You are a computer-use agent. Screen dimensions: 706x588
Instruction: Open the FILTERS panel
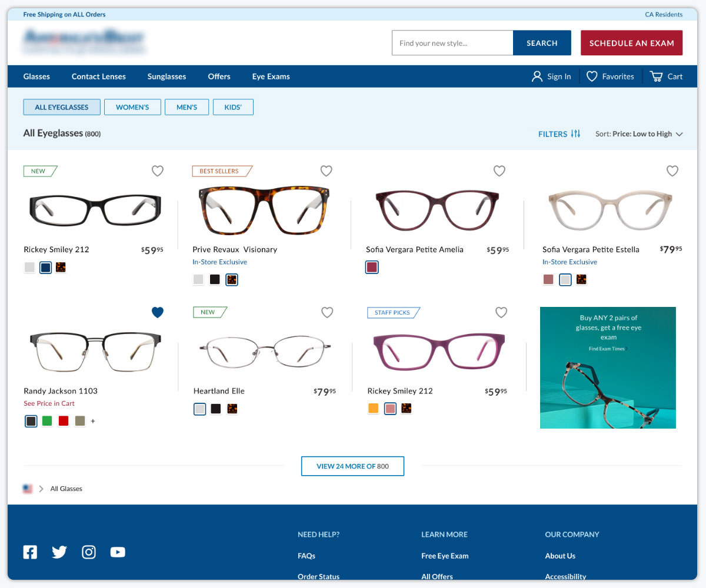point(558,134)
